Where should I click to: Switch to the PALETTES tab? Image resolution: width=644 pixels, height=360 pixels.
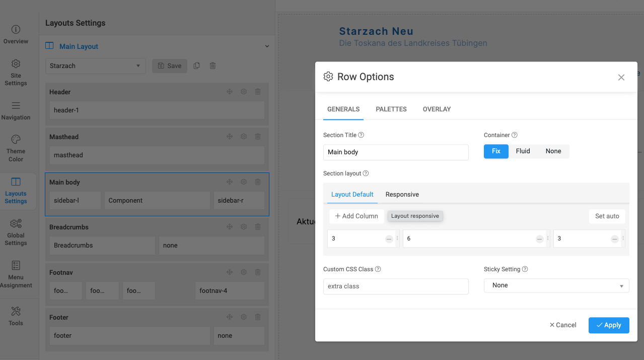(x=391, y=109)
